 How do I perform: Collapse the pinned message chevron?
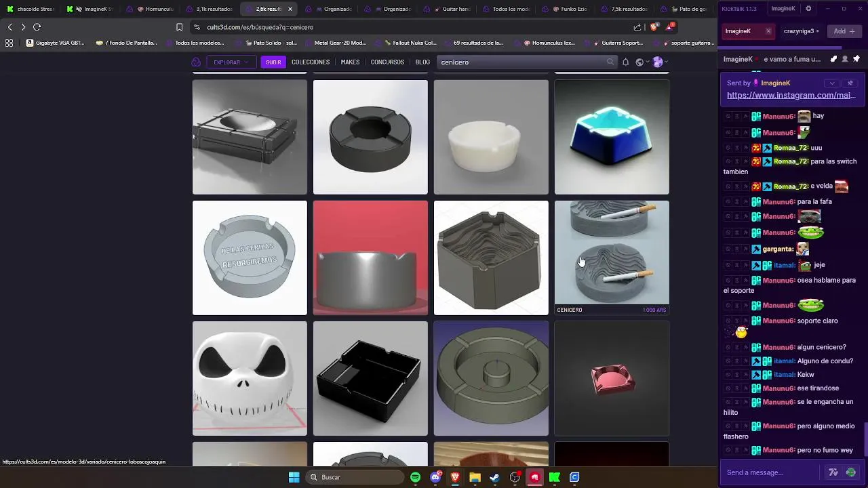tap(832, 83)
